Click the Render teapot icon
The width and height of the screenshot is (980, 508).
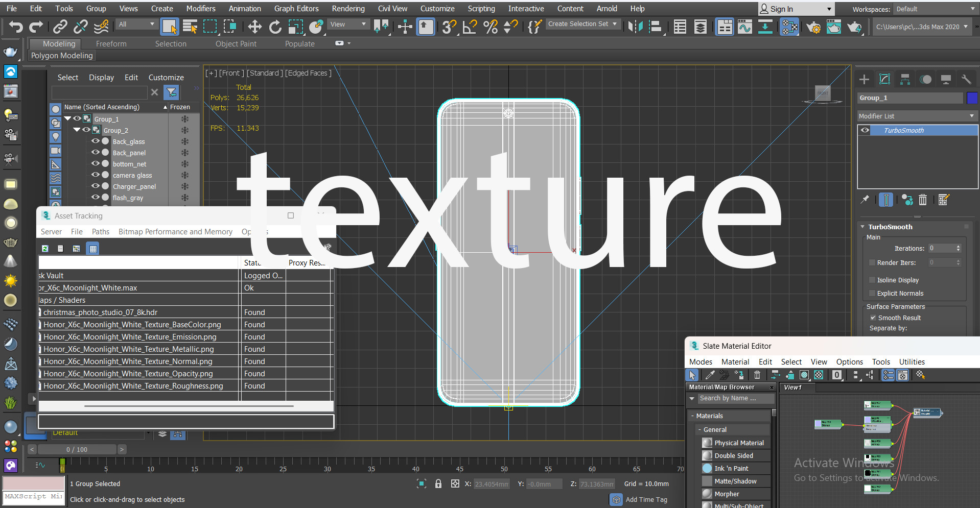(x=854, y=27)
